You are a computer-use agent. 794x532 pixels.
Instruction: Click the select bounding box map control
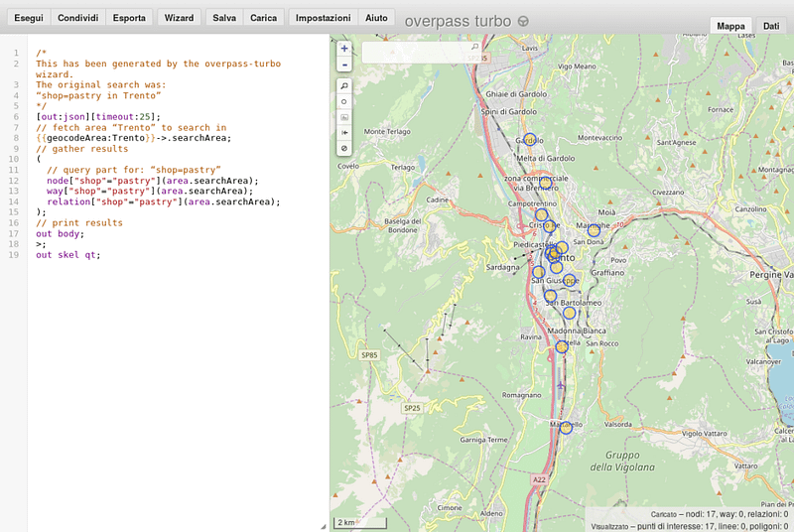coord(344,117)
